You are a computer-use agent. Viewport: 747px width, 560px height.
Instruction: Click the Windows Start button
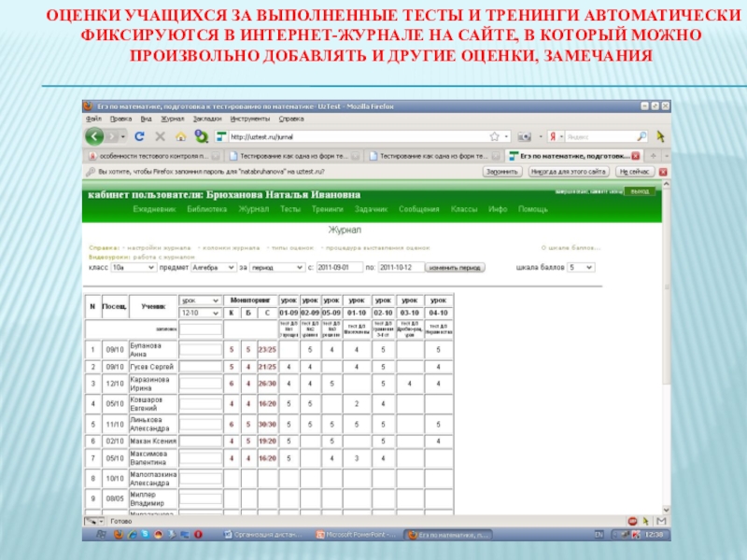101,534
